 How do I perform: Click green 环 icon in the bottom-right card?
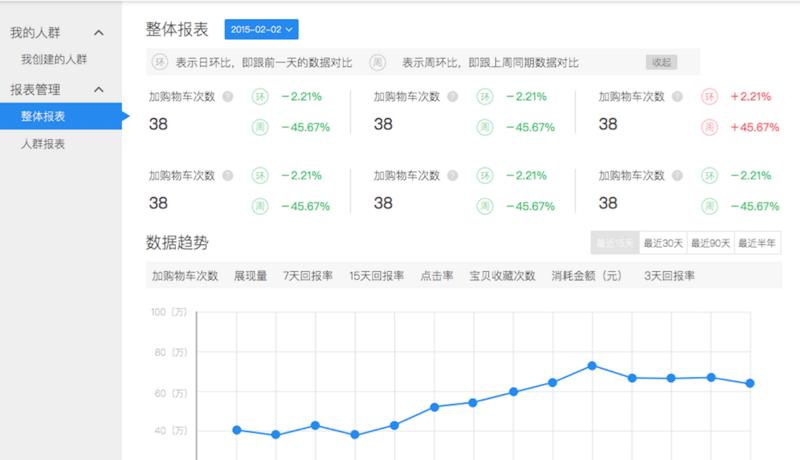coord(709,175)
